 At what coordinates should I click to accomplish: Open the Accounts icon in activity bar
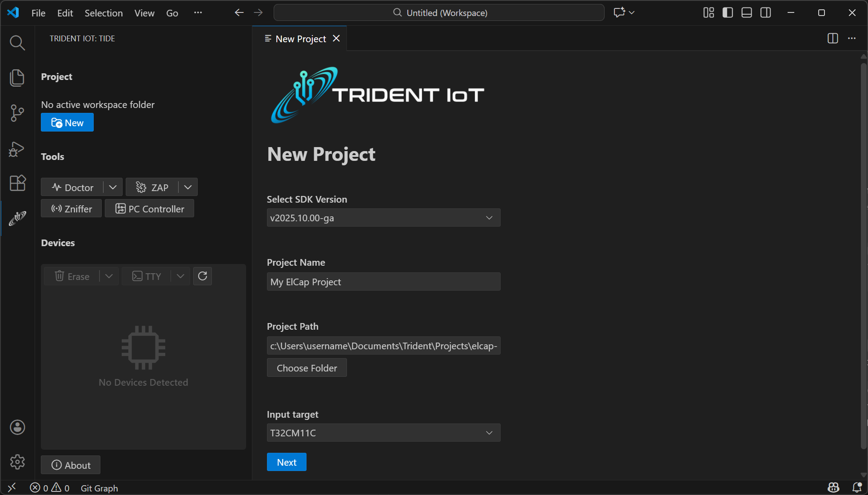coord(17,427)
